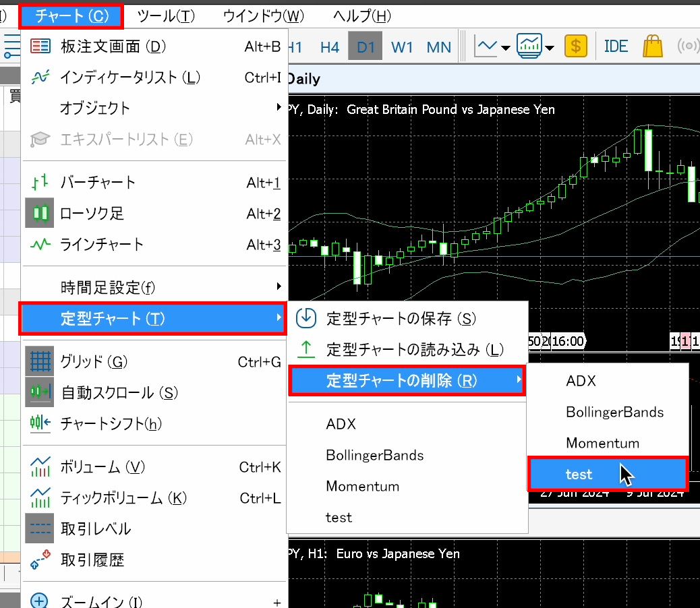The height and width of the screenshot is (608, 700).
Task: Save template via 定型チャートの保存
Action: [x=401, y=318]
